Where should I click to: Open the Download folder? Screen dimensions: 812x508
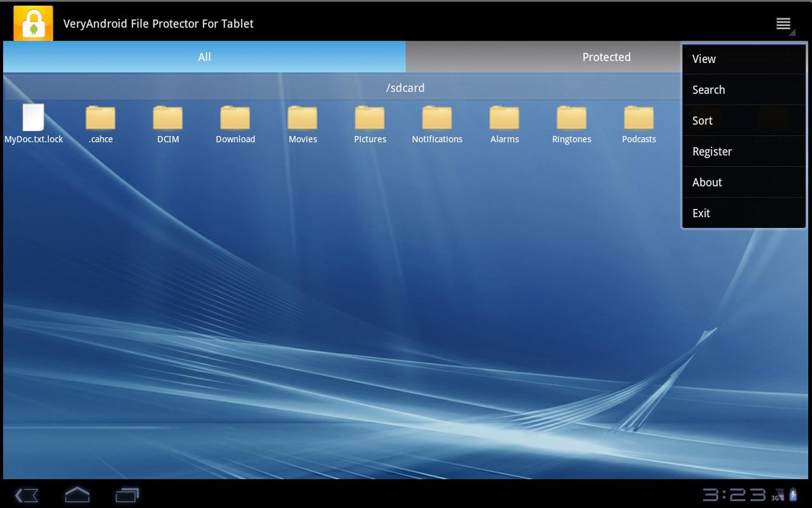click(235, 118)
